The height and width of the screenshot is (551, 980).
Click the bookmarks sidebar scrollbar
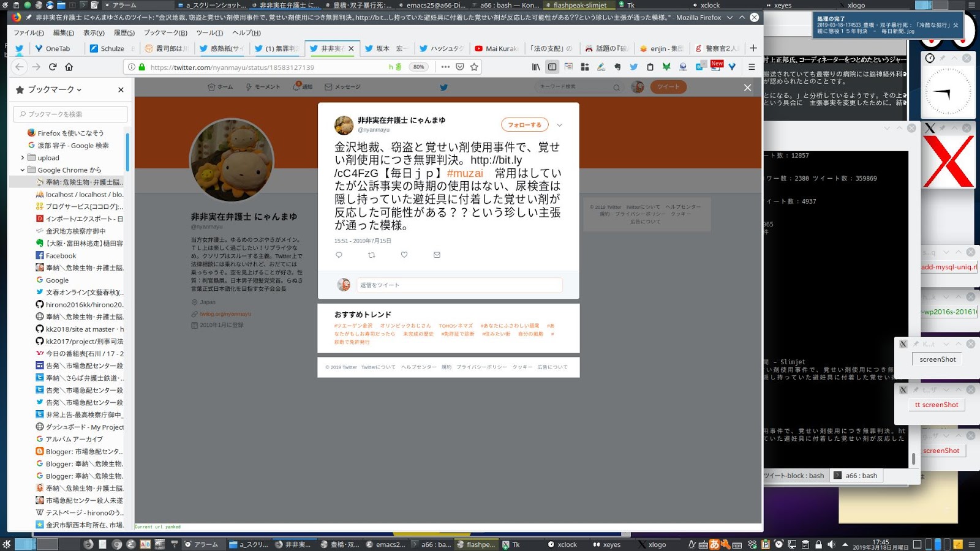[127, 152]
